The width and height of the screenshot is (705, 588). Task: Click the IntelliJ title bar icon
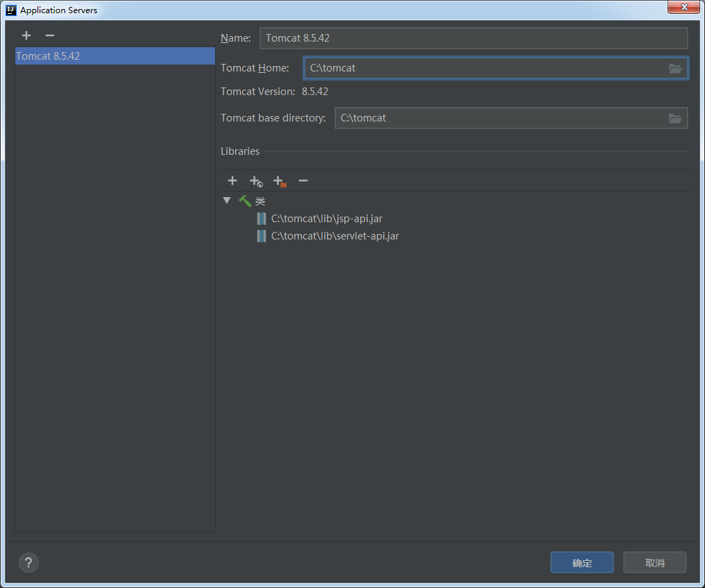point(11,10)
